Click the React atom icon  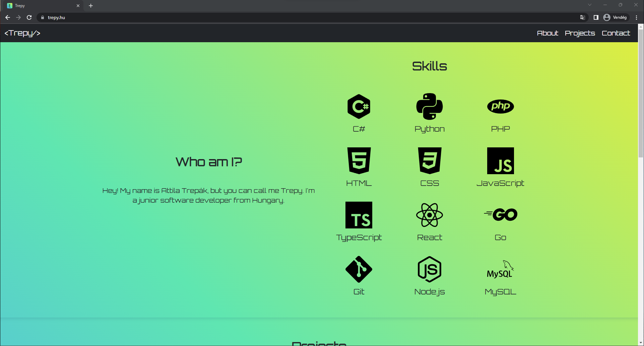click(430, 215)
